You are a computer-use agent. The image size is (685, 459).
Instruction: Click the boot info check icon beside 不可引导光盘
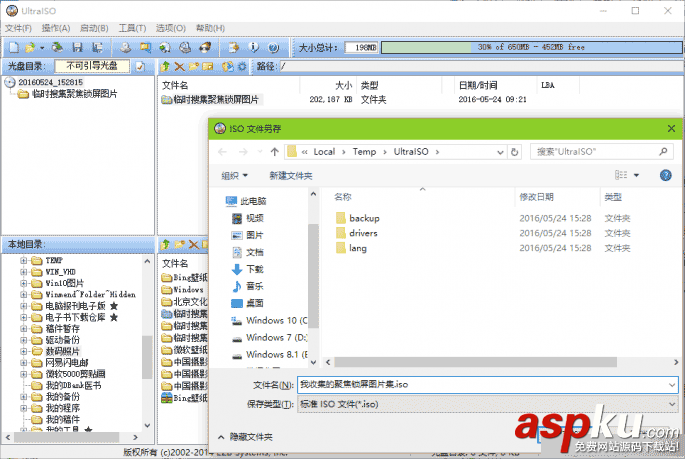[x=140, y=66]
